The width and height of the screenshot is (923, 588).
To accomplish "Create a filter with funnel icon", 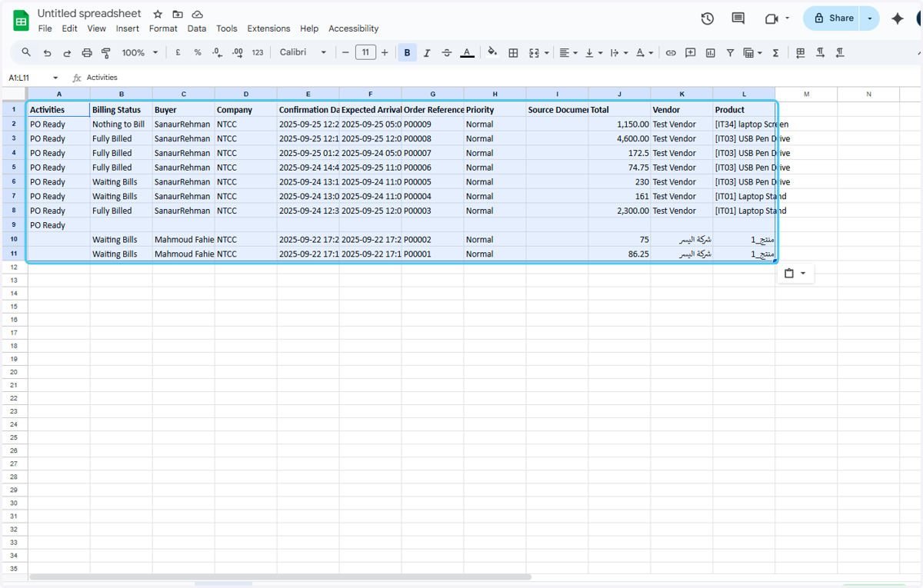I will tap(730, 53).
